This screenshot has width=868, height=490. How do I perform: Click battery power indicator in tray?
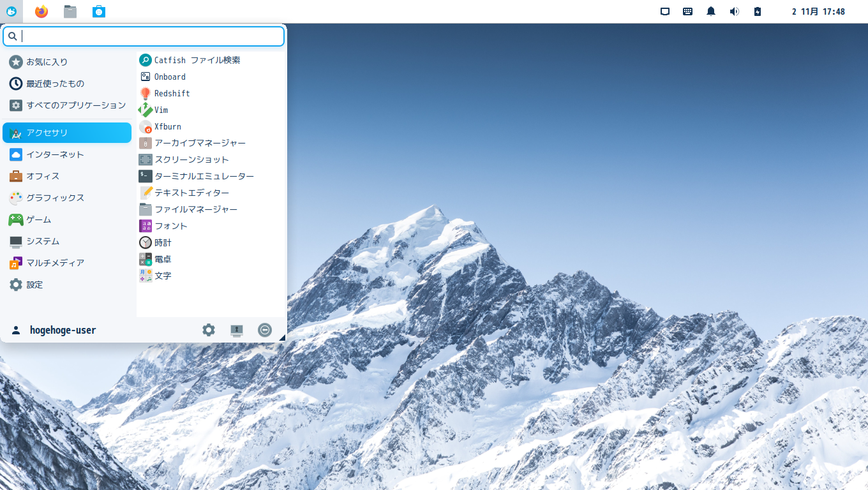(x=758, y=11)
